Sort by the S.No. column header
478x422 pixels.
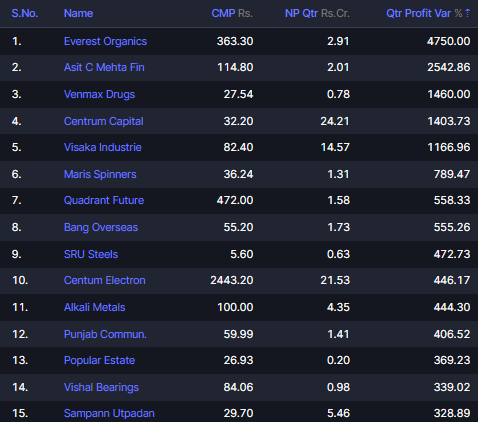coord(25,13)
